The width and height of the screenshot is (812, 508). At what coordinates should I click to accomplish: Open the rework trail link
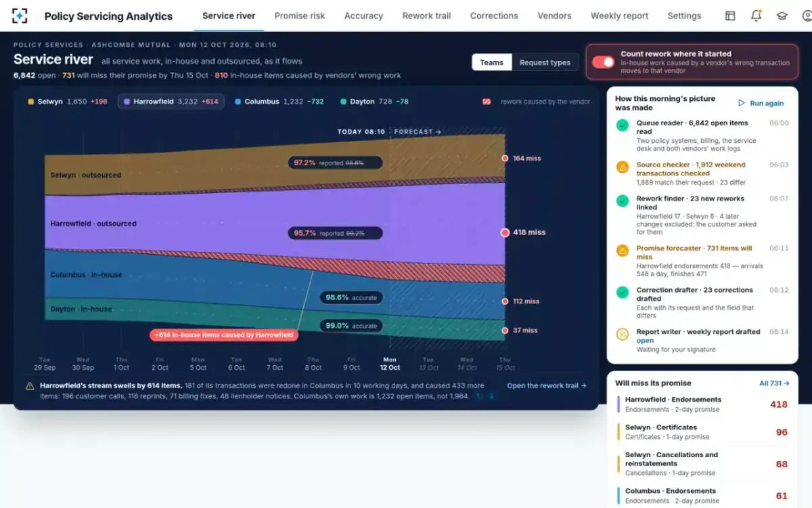[x=547, y=385]
